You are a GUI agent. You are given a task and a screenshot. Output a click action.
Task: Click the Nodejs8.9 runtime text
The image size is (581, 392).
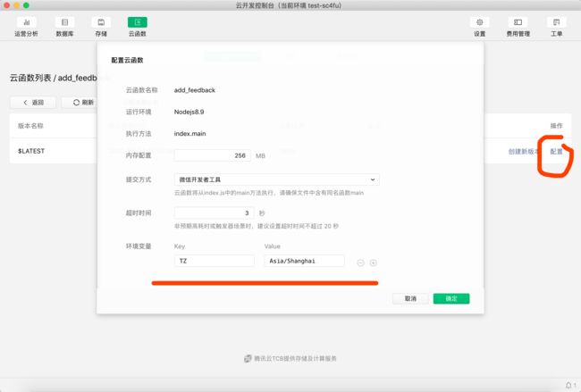189,112
